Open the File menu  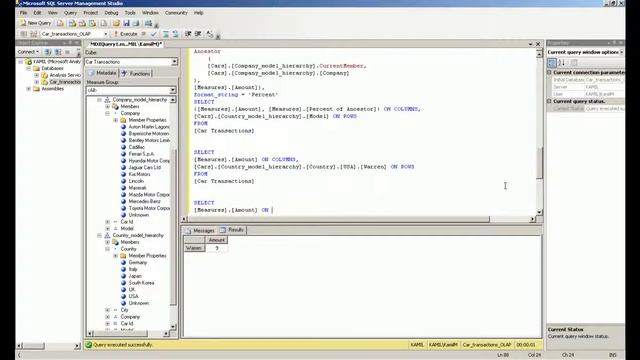click(x=23, y=13)
